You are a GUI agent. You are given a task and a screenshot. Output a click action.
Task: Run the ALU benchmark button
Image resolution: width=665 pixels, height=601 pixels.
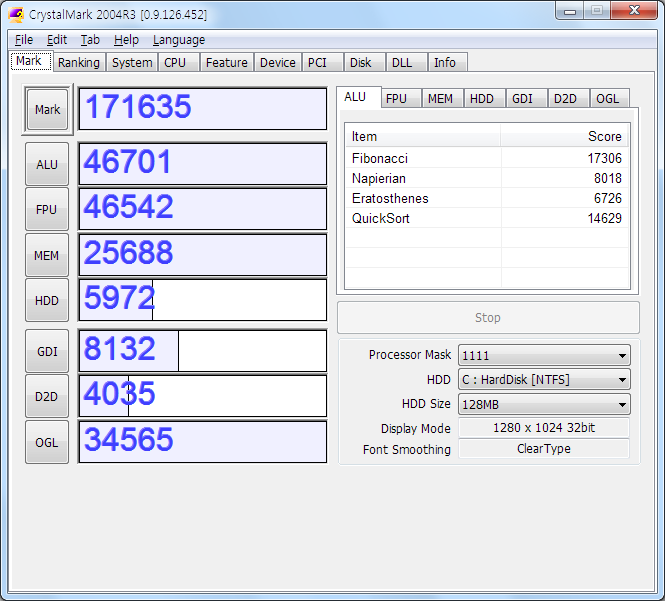pos(47,164)
